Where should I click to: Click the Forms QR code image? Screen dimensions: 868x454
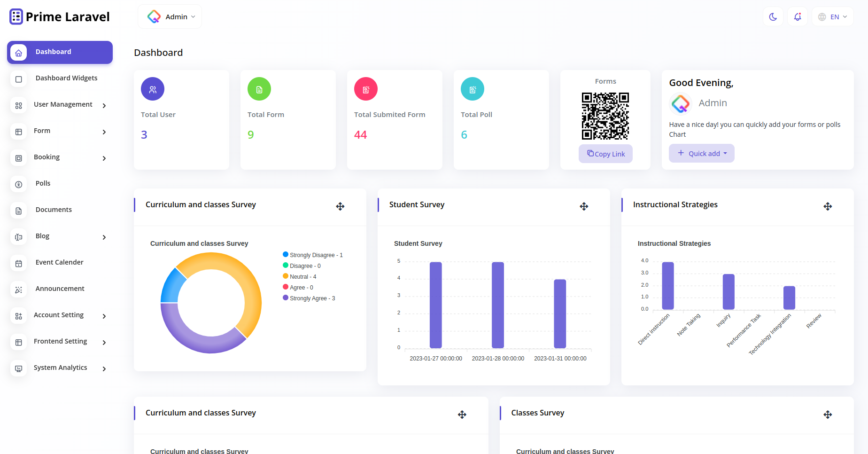605,116
